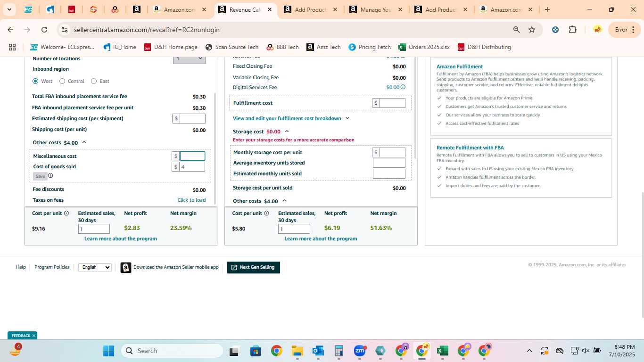The image size is (644, 362).
Task: Go back using the browser back arrow
Action: [10, 30]
